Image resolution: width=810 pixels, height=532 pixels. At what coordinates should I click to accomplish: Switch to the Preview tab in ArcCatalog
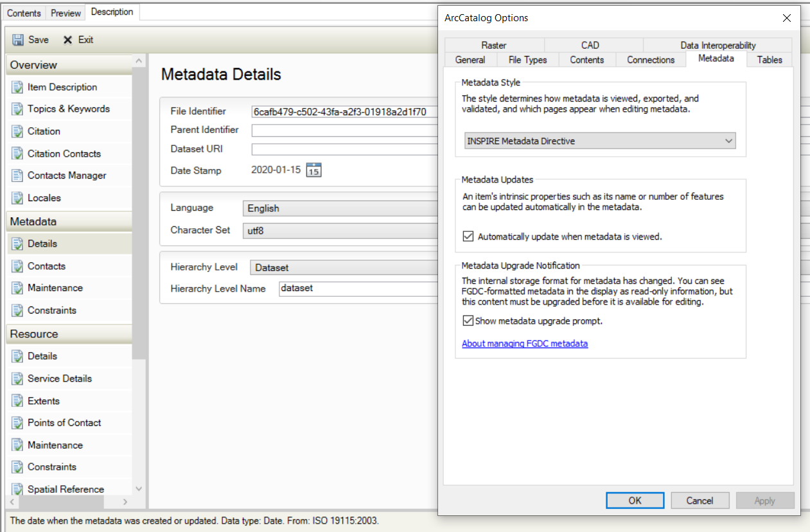pos(66,13)
